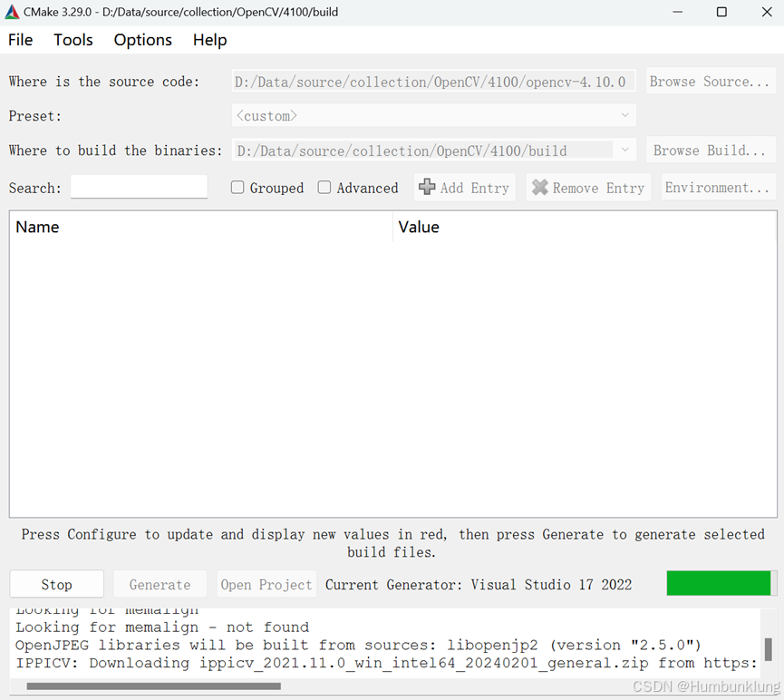Close the CMake window

click(767, 12)
